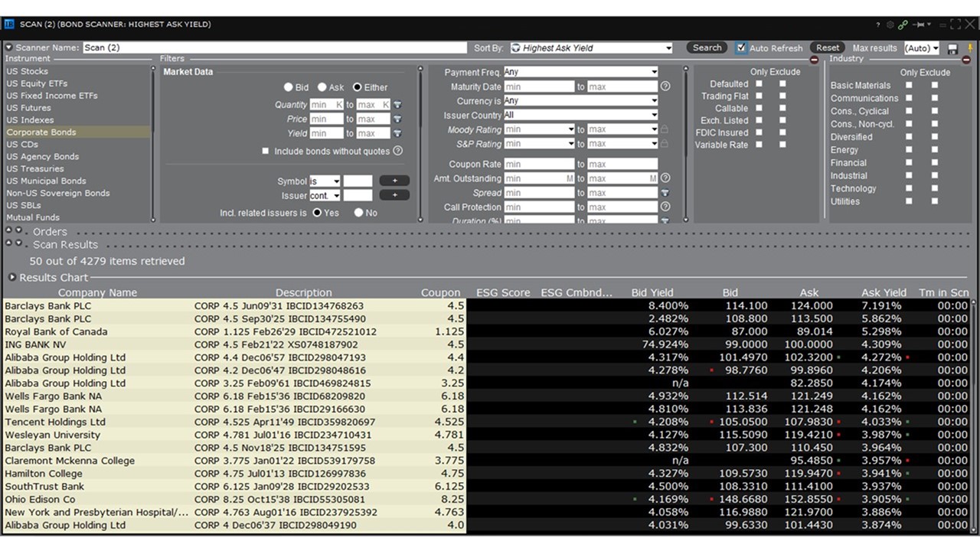
Task: Check Include bonds without quotes
Action: tap(264, 151)
